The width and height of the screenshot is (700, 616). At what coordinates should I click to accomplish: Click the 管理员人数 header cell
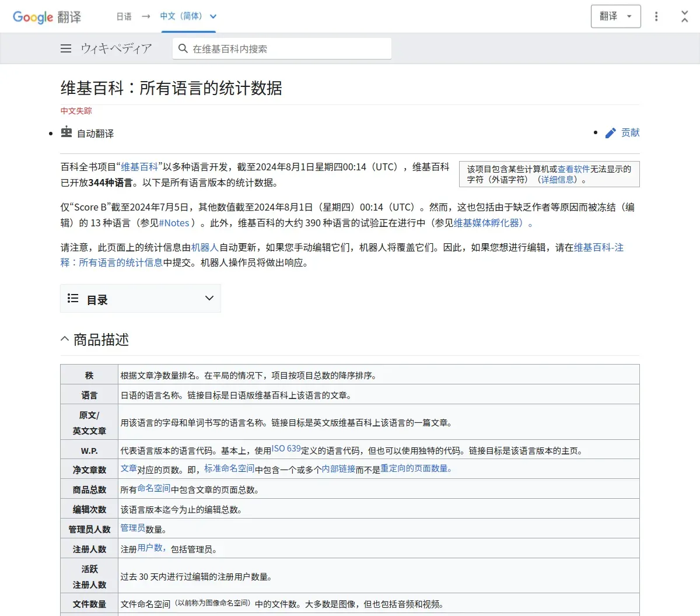[x=89, y=529]
